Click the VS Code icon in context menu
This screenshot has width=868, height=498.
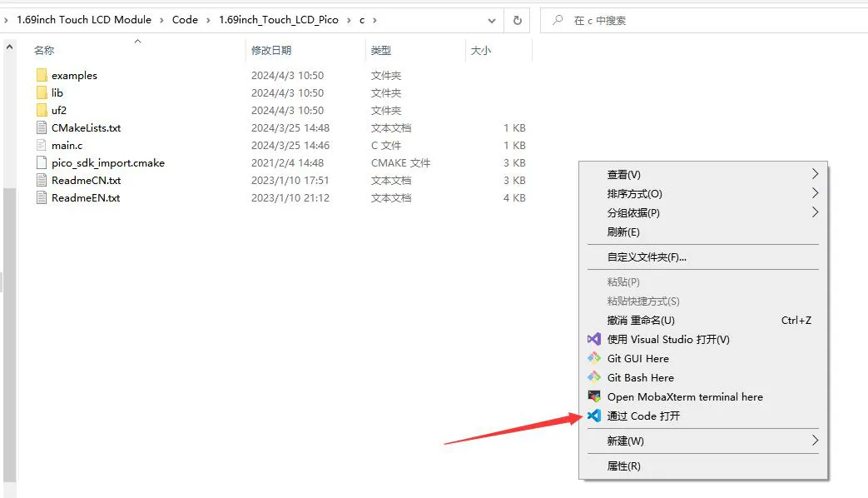pyautogui.click(x=594, y=416)
